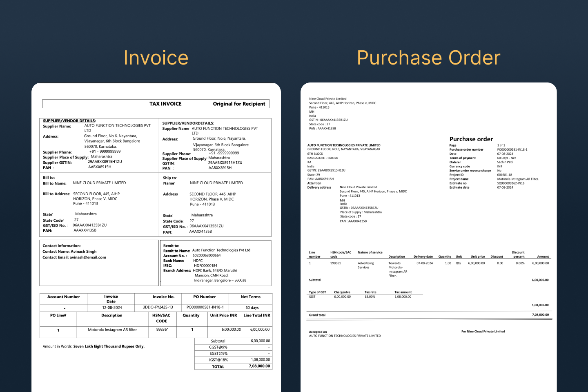Select "Advertising Services" cell
The width and height of the screenshot is (588, 392).
pos(366,265)
